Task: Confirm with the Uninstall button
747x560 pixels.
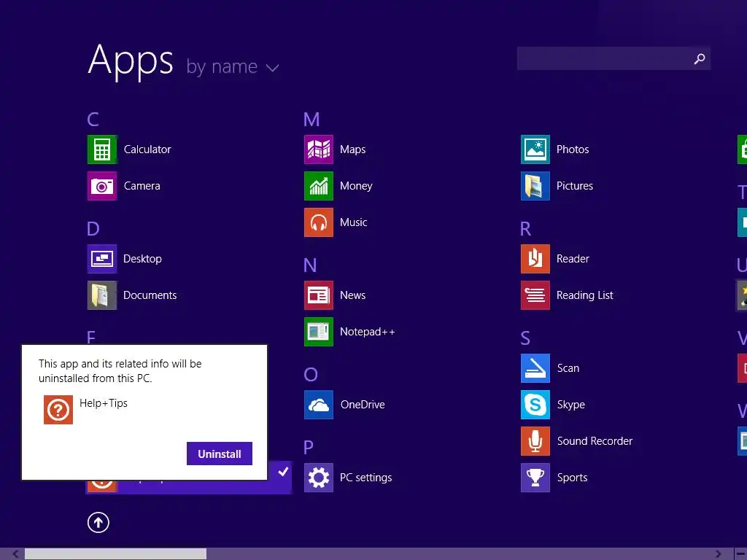Action: tap(219, 454)
